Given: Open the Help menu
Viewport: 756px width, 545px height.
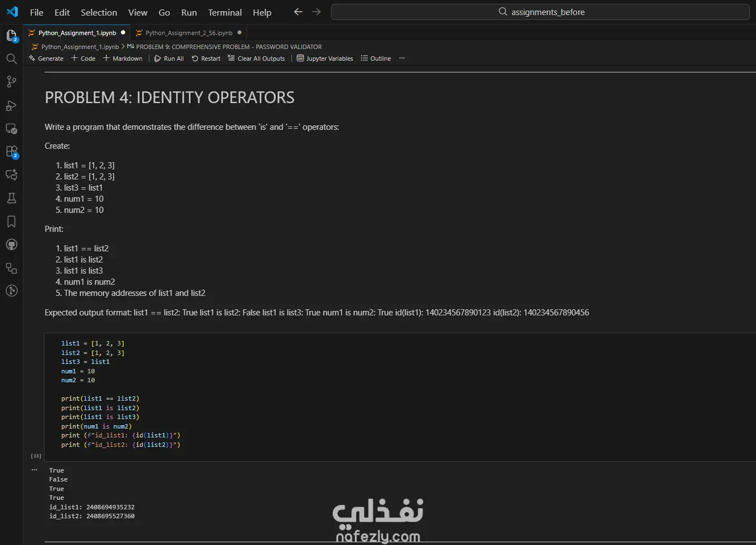Looking at the screenshot, I should tap(262, 12).
